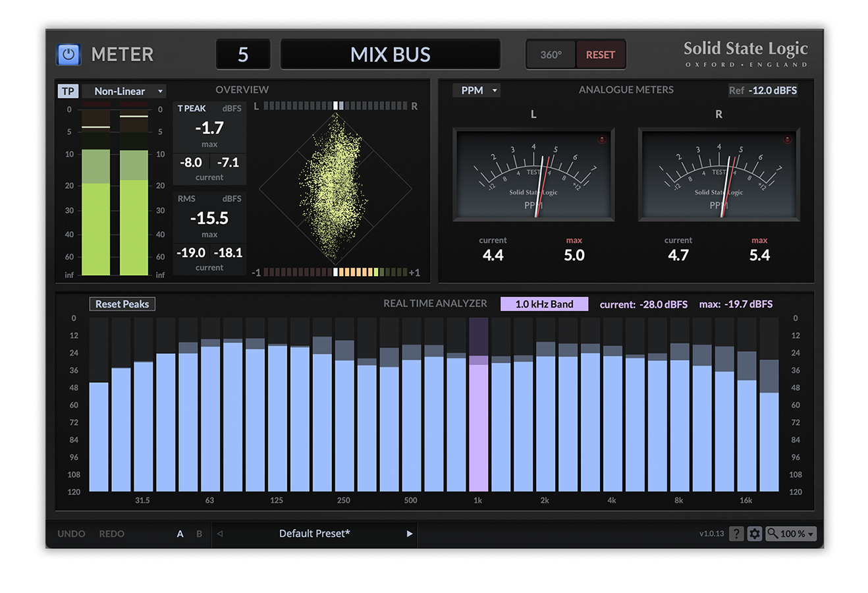
Task: Click the right channel peak level bar
Action: (134, 188)
